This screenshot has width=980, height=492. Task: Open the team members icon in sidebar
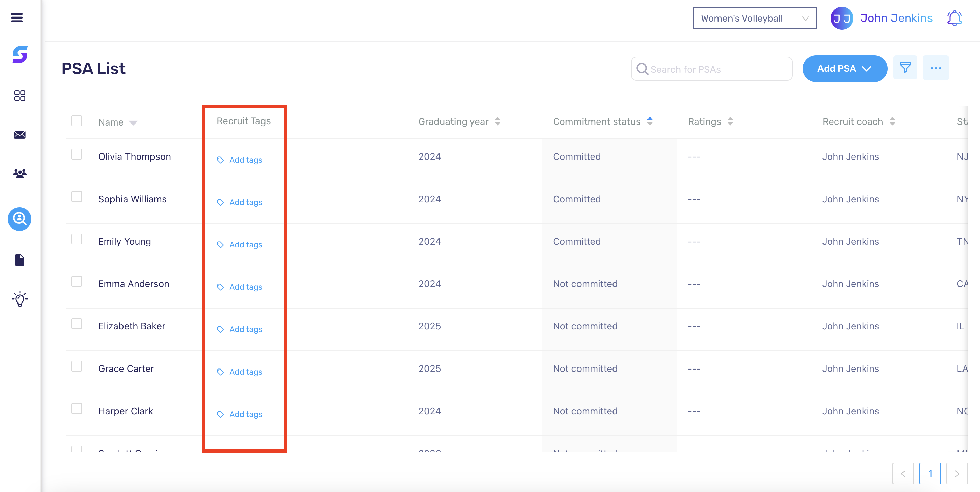tap(20, 174)
